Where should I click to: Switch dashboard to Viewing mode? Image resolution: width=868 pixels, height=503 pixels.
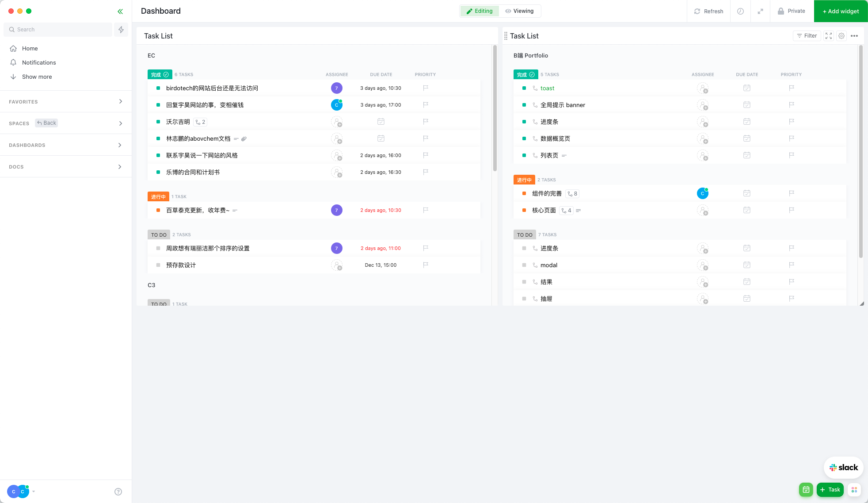(519, 11)
